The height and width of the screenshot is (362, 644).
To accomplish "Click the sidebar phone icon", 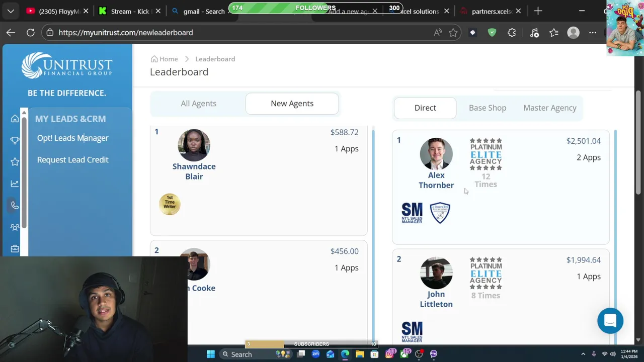I will coord(15,205).
